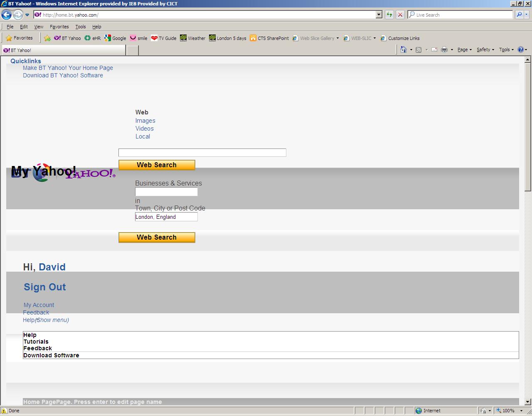Open the Favorites star button
This screenshot has width=532, height=416.
pos(19,38)
